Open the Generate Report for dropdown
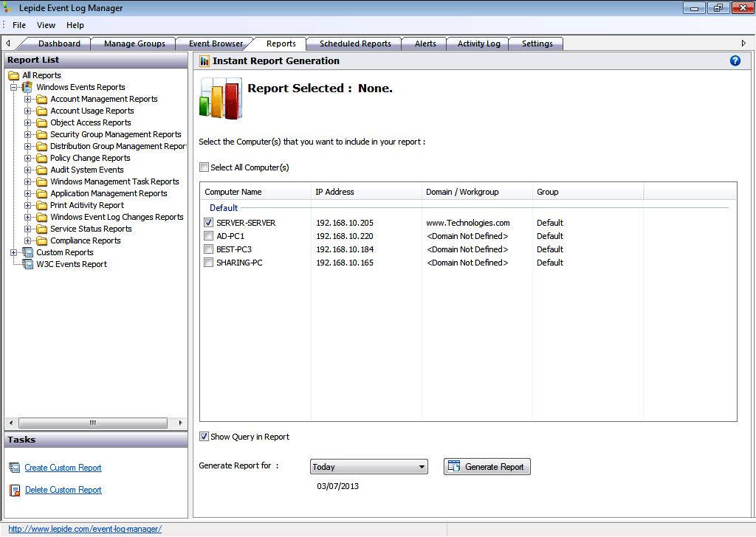 click(x=369, y=467)
